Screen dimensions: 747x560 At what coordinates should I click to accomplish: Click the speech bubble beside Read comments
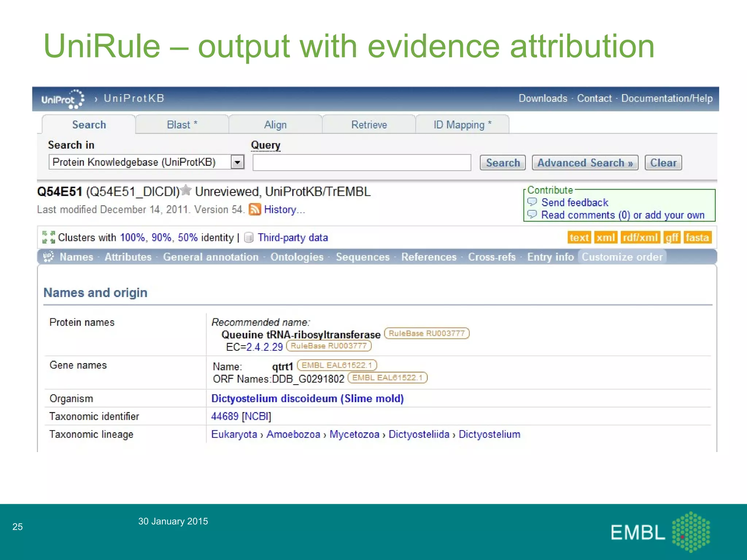point(532,214)
